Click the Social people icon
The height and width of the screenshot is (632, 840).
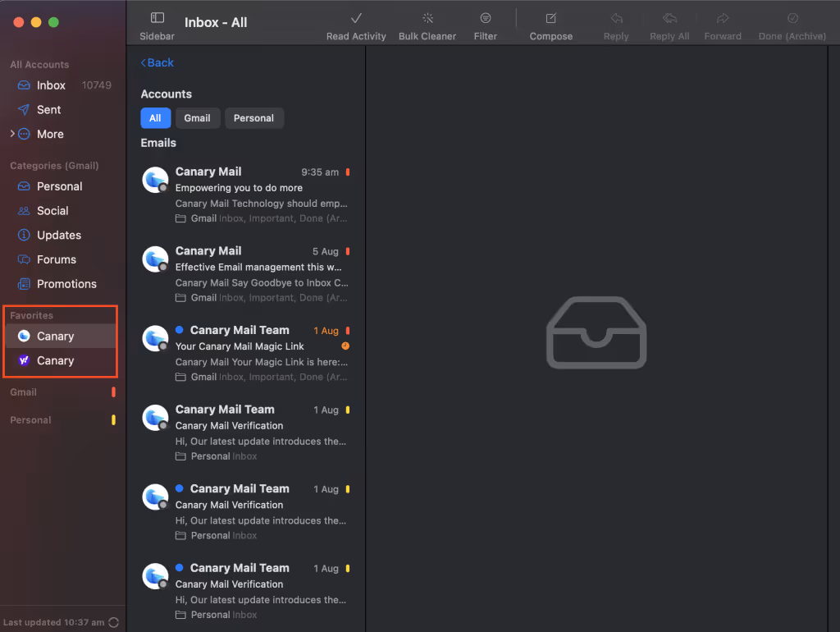coord(24,211)
